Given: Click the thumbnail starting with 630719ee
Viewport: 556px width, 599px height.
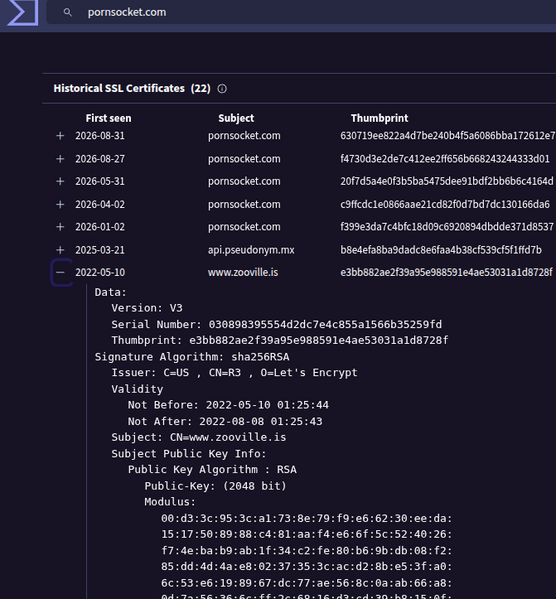Looking at the screenshot, I should tap(447, 136).
